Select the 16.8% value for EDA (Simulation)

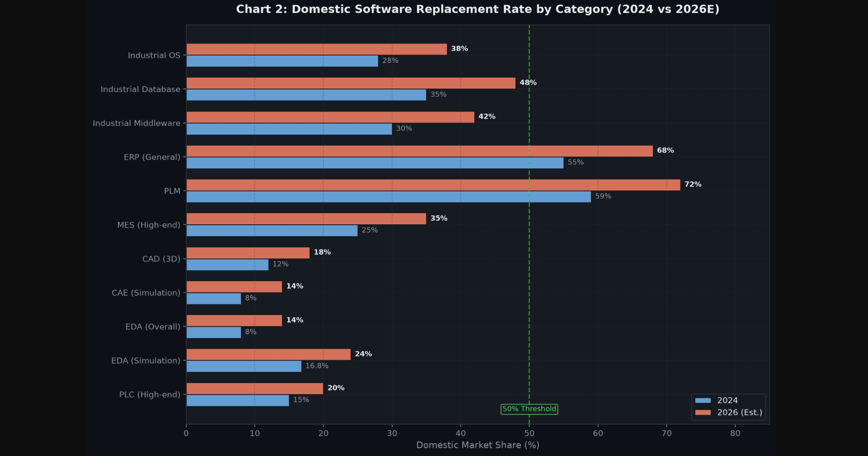[x=317, y=366]
